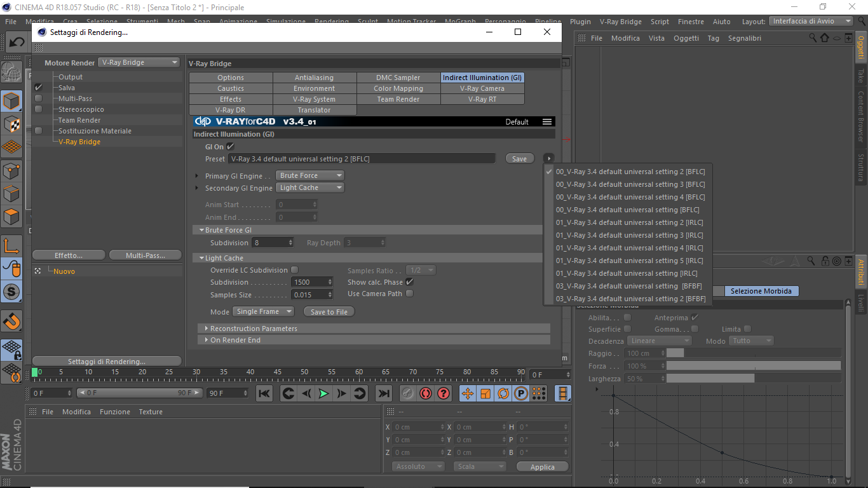Toggle the GI On checkbox
Screen dimensions: 868x488
click(231, 147)
